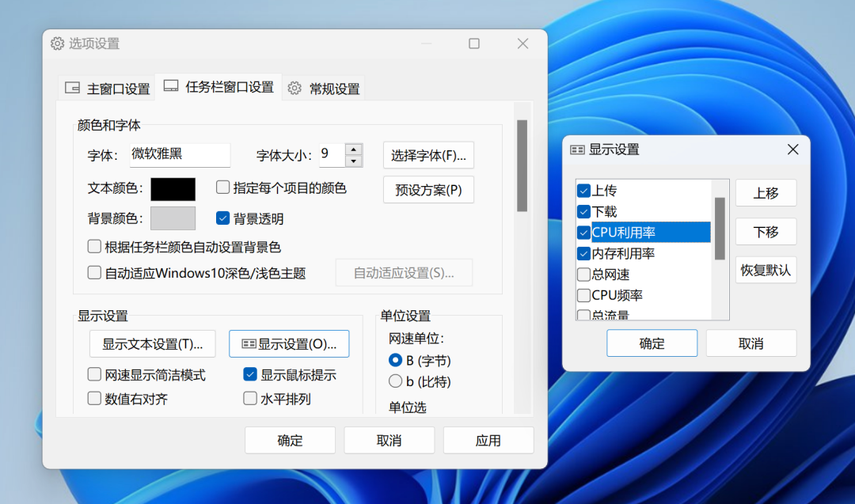
Task: Decrease font size with the down arrow
Action: coord(354,161)
